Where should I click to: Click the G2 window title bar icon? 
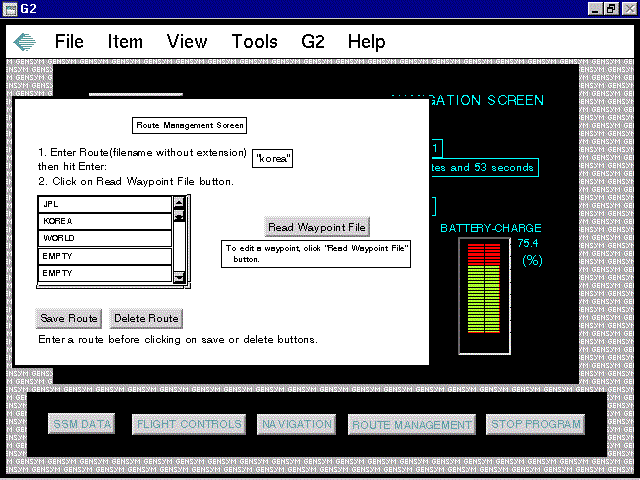click(x=10, y=8)
